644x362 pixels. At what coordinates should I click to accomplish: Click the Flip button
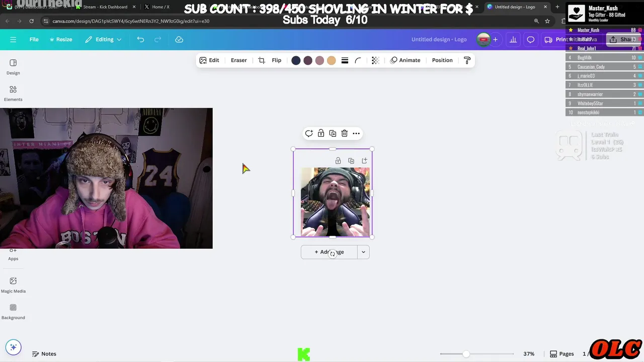click(x=277, y=60)
